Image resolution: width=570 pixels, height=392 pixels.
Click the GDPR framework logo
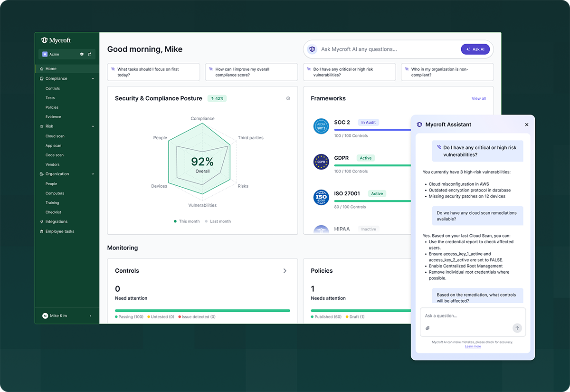321,162
